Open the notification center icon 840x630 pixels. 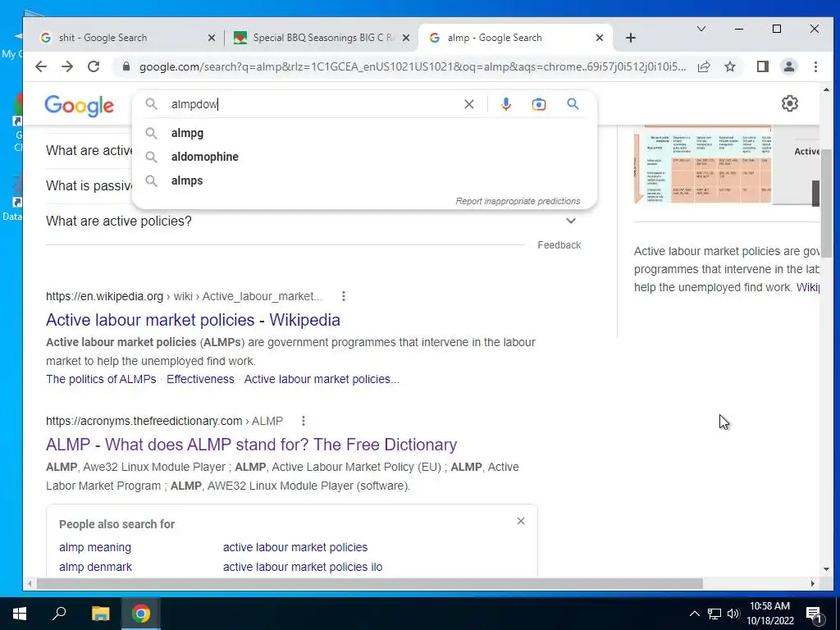(x=814, y=614)
